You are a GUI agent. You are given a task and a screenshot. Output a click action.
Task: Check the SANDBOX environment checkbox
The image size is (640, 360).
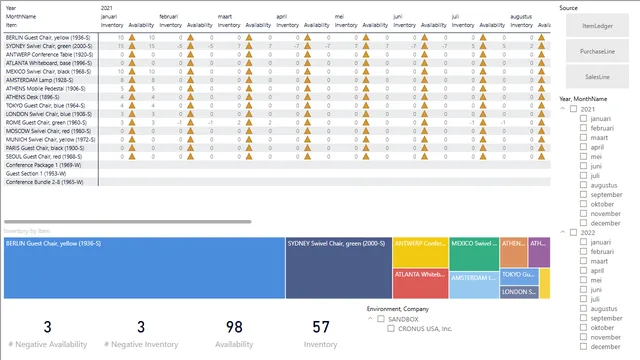pyautogui.click(x=381, y=319)
